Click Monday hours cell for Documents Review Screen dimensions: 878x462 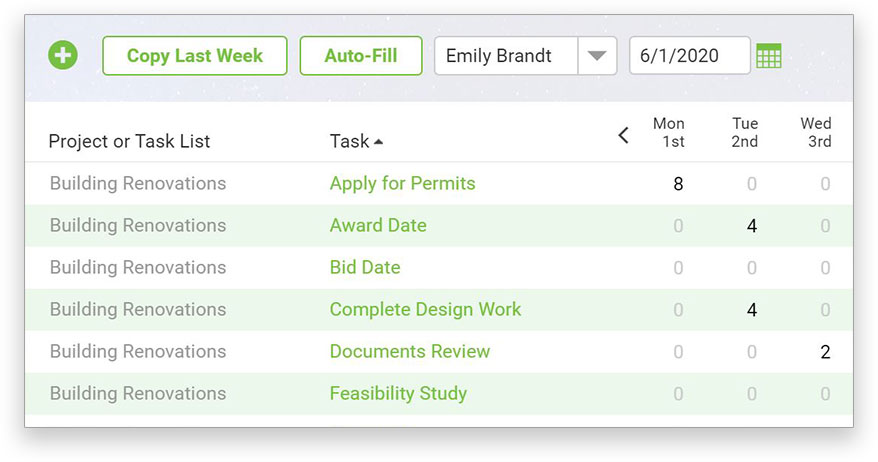(678, 352)
